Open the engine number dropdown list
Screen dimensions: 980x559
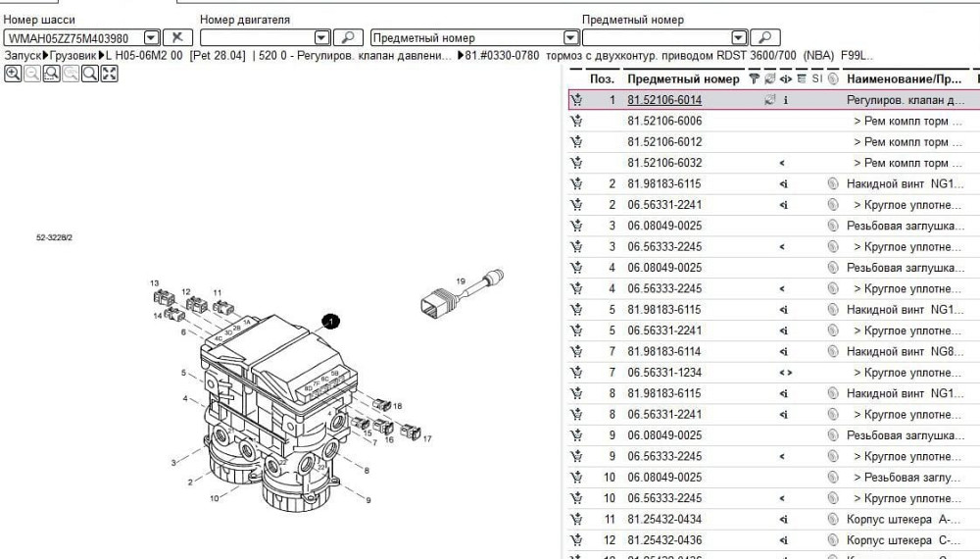tap(321, 37)
